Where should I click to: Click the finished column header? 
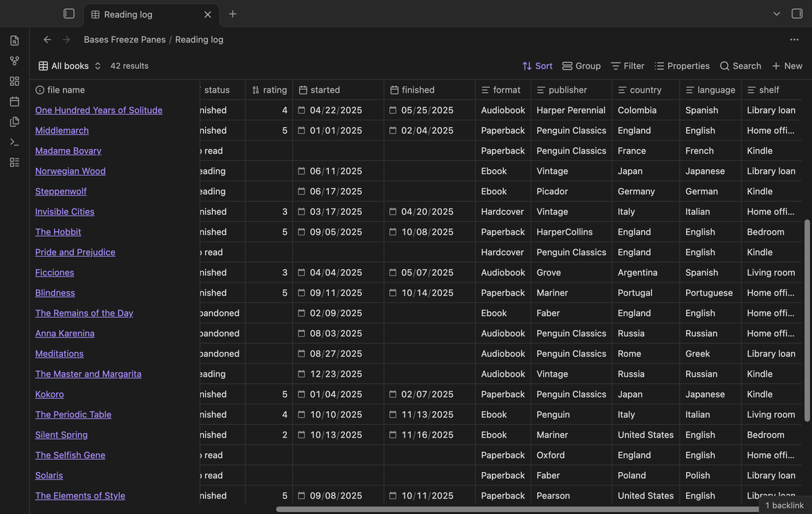(x=430, y=90)
